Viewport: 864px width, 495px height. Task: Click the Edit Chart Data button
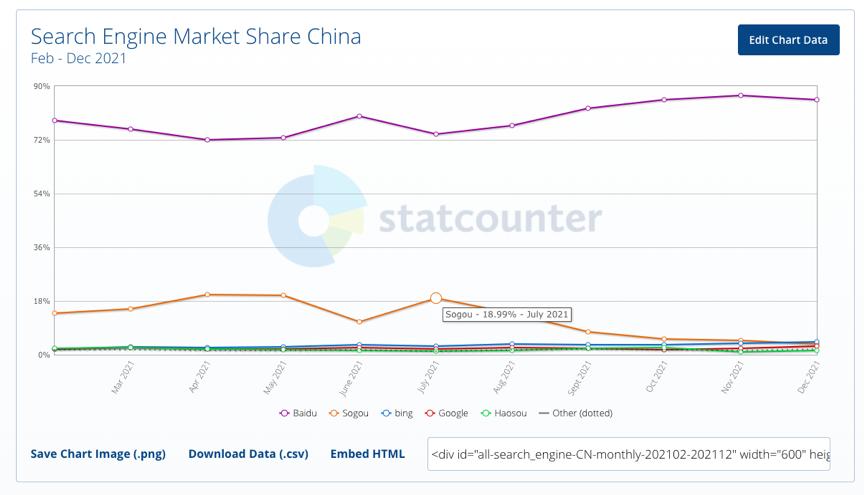[788, 40]
